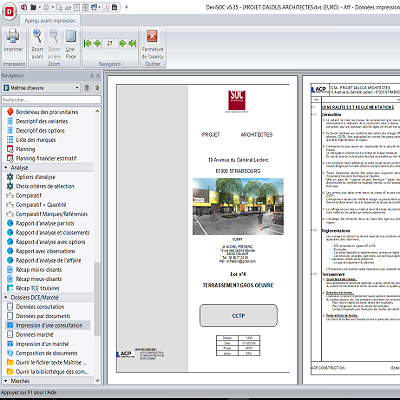Open the Aperçu avant impression tab
400x400 pixels.
pos(50,21)
